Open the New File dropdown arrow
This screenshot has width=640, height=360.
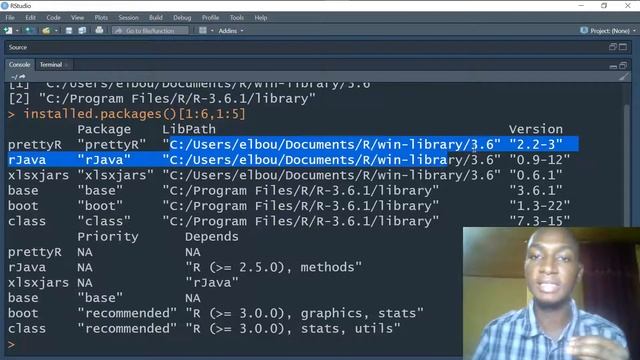pos(17,31)
